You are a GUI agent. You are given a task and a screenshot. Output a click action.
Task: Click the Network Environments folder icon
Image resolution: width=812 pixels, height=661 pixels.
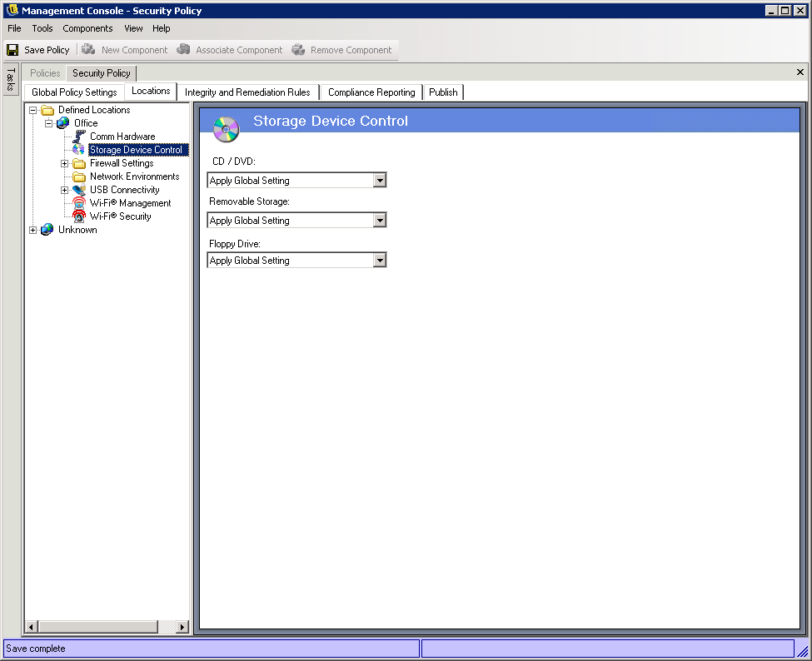(x=79, y=176)
